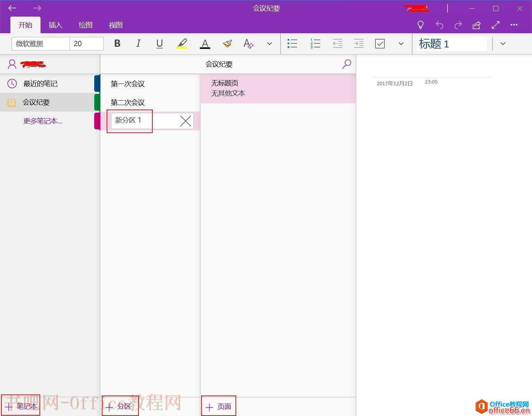Screen dimensions: 532x416
Task: Enter full screen mode via expand arrows
Action: click(496, 25)
